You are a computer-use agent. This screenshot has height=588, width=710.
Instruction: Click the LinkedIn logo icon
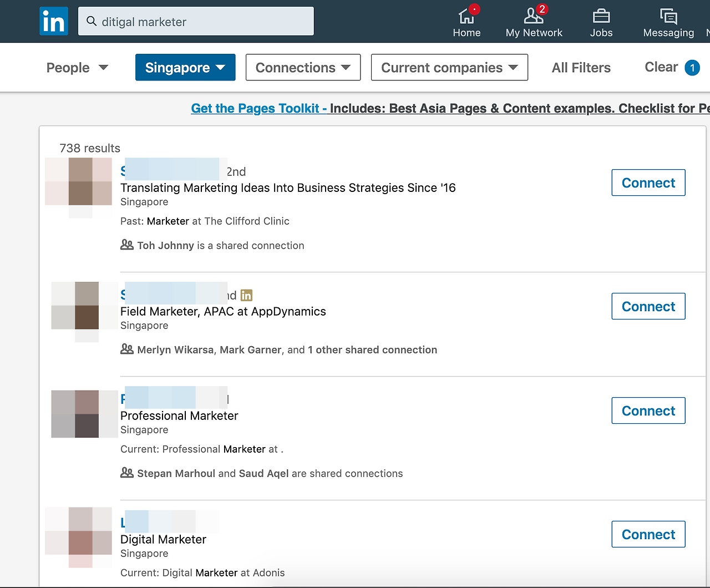[54, 21]
